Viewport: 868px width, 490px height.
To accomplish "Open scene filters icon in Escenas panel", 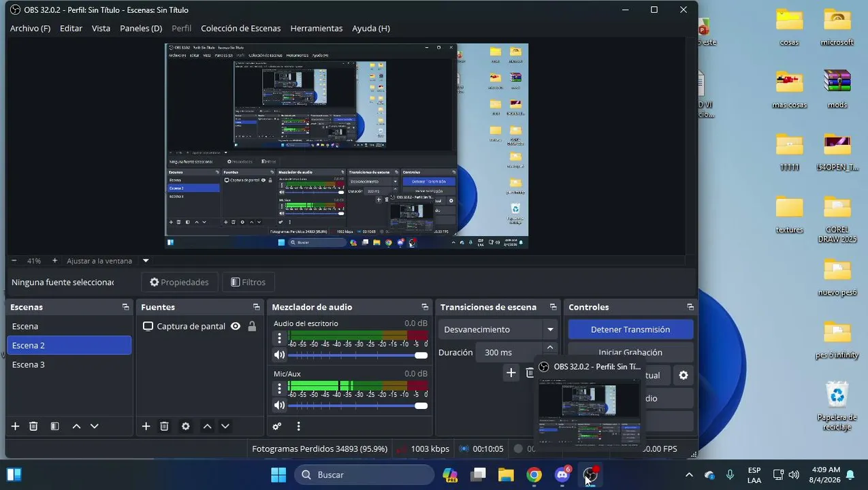I will tap(54, 426).
